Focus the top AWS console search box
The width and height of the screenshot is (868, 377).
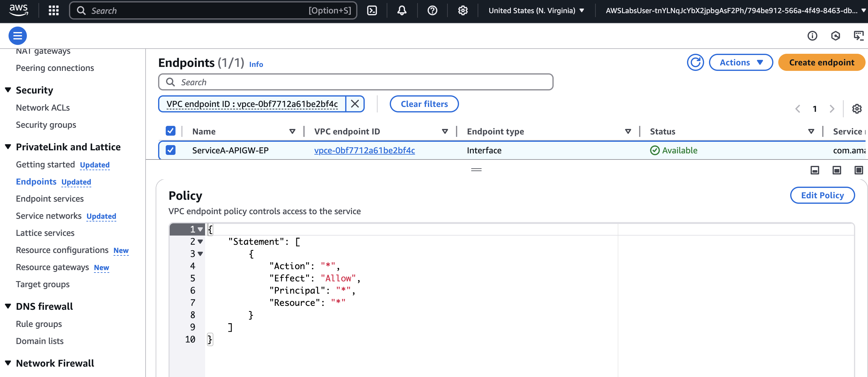[213, 10]
